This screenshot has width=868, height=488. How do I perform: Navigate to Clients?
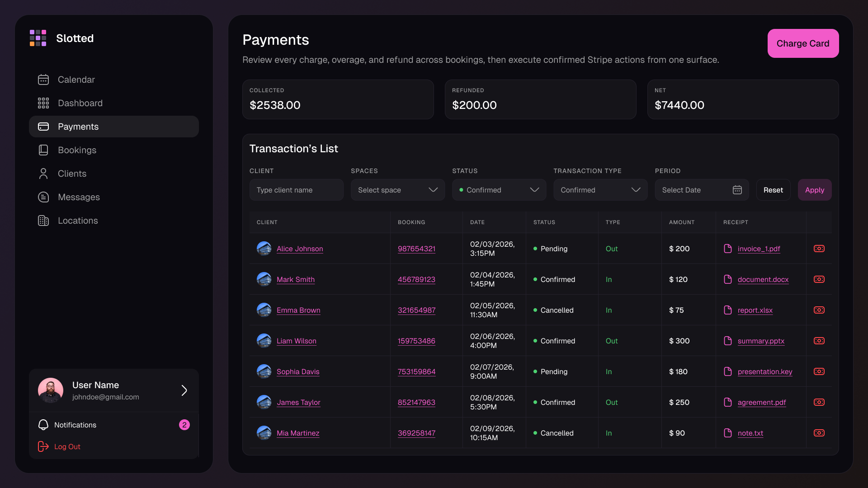coord(114,174)
